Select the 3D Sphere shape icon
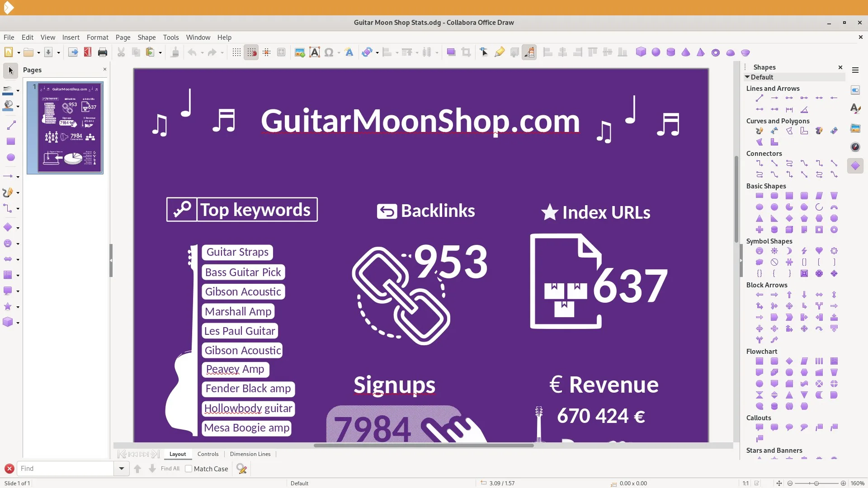The height and width of the screenshot is (488, 868). click(x=656, y=52)
